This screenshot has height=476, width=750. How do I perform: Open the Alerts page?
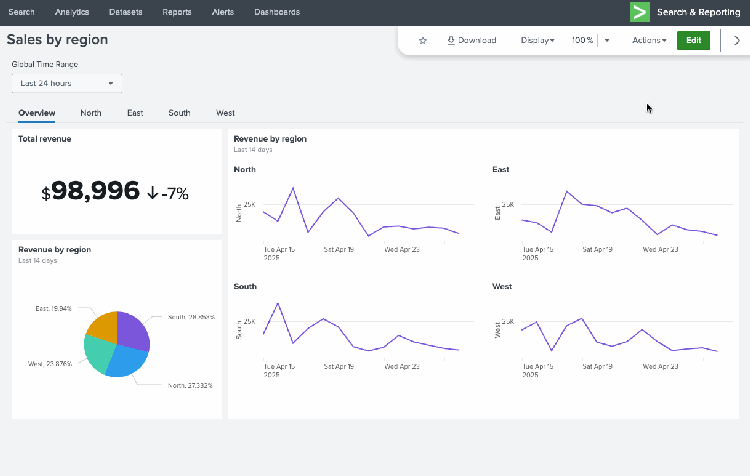tap(224, 13)
